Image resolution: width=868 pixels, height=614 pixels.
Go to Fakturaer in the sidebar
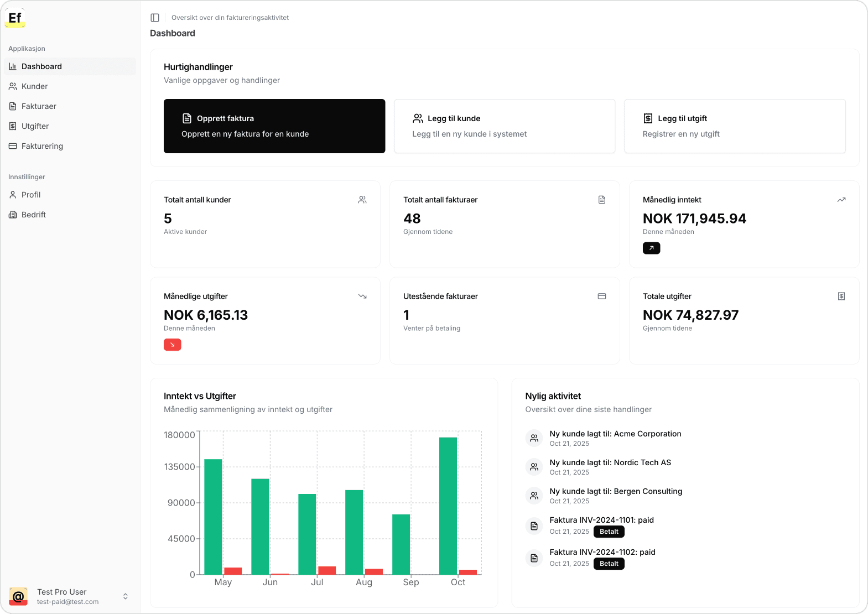click(39, 106)
